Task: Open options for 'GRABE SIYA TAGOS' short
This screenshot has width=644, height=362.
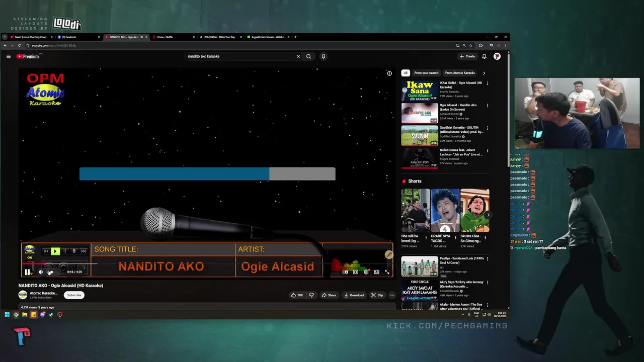Action: [456, 237]
